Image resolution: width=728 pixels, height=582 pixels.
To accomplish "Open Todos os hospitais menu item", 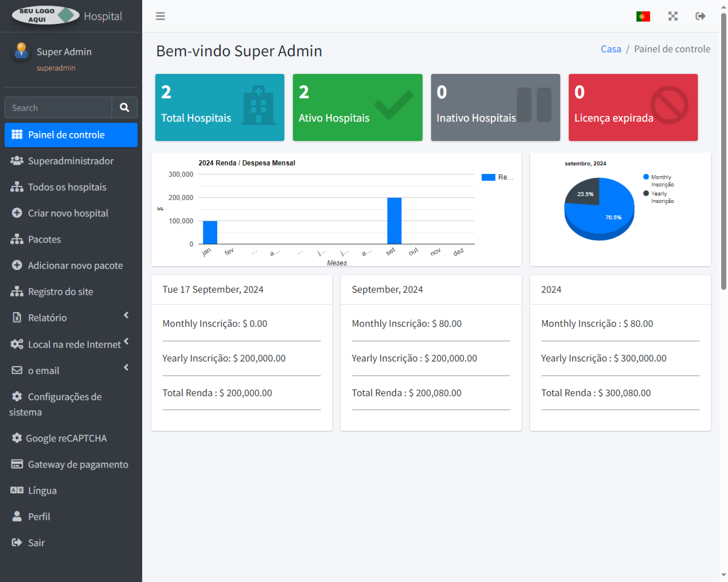I will [67, 187].
